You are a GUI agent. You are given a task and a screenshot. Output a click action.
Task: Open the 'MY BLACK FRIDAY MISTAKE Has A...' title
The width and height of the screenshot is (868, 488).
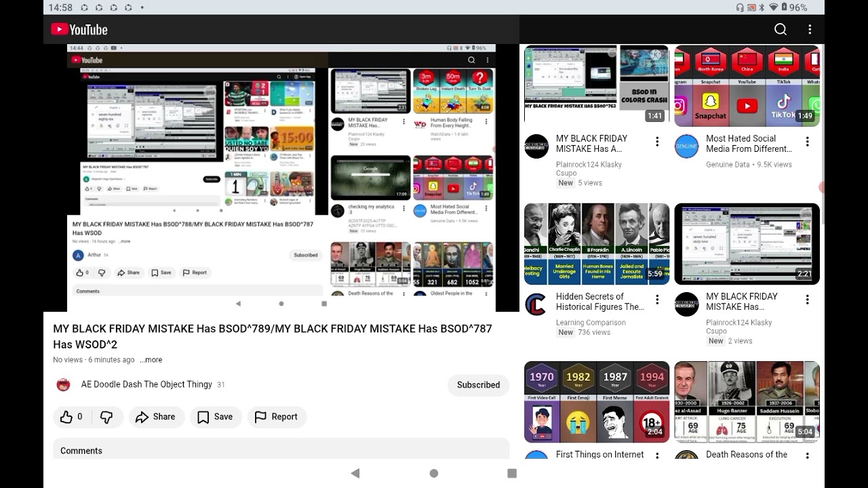point(591,144)
